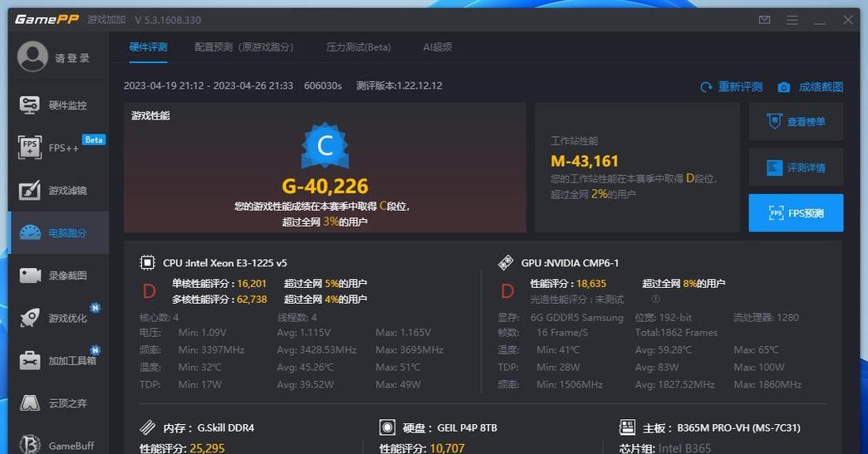Viewport: 868px width, 454px height.
Task: Click the GEIL P4P 8TB disk name
Action: [467, 428]
